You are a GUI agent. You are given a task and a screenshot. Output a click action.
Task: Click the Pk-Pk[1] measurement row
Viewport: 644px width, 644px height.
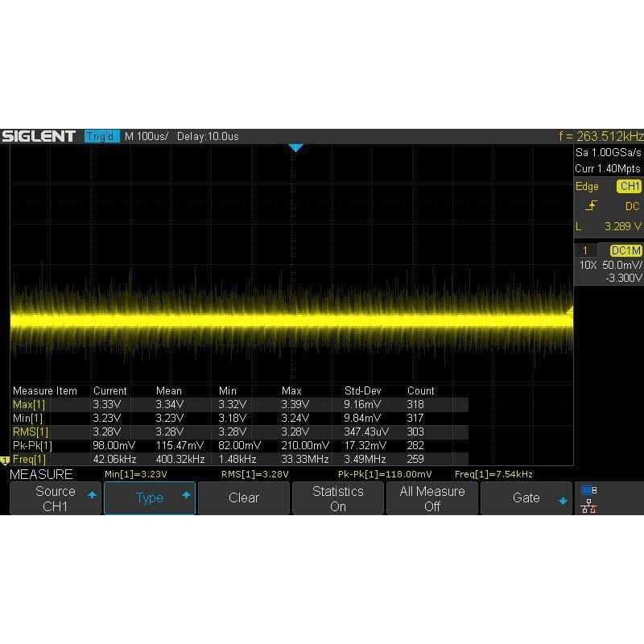[40, 445]
